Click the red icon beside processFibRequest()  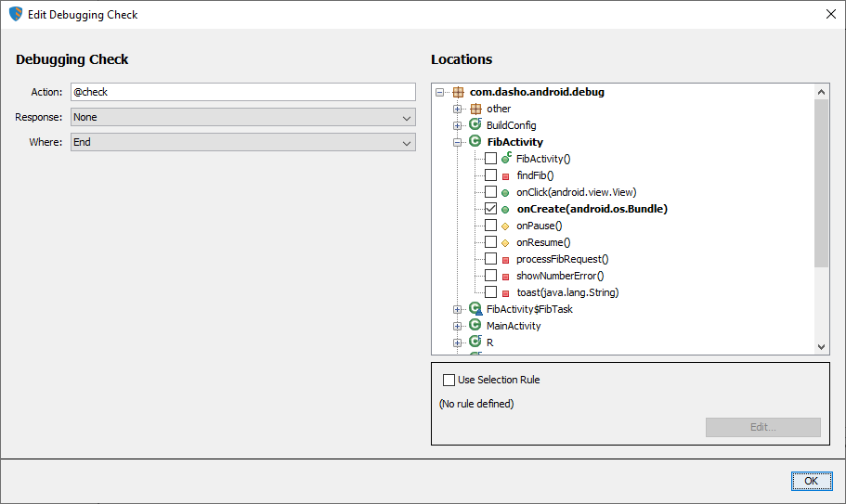coord(505,260)
